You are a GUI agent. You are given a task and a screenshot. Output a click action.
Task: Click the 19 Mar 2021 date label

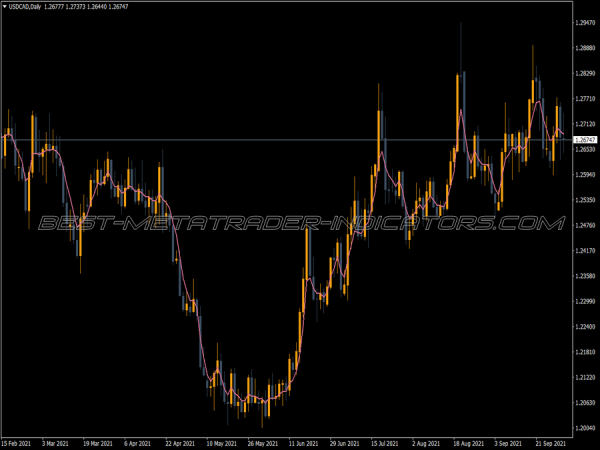(98, 443)
